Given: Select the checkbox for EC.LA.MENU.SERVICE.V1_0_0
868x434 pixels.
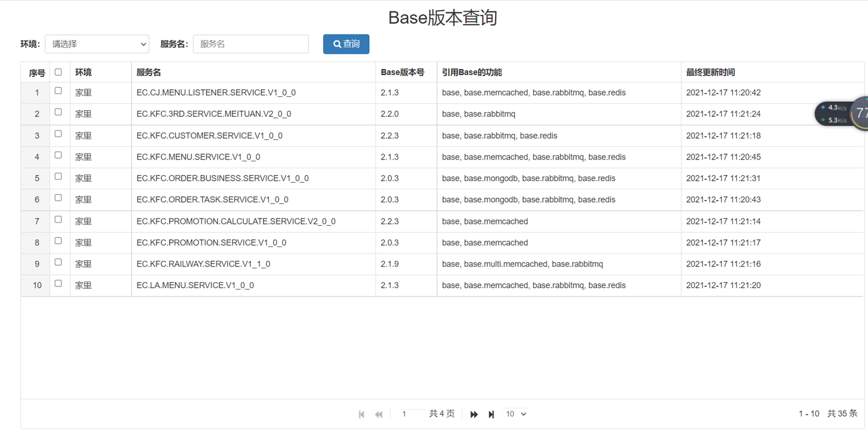Looking at the screenshot, I should 58,284.
